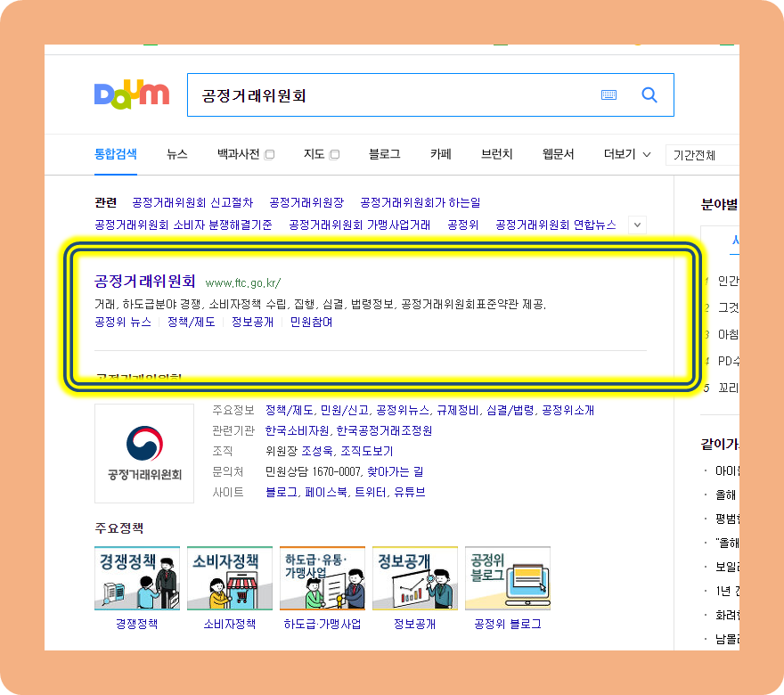Switch to the 뉴스 tab
The width and height of the screenshot is (784, 695).
point(177,154)
